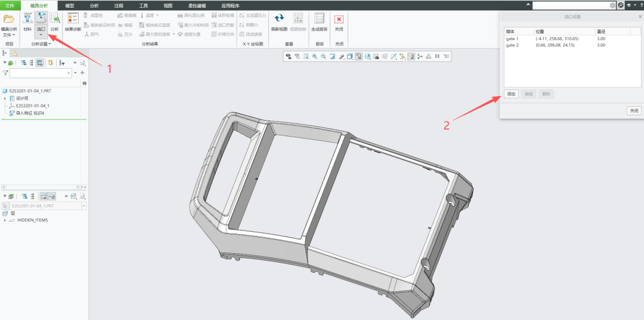Expand the HIDDEN_ITEMS layer node

(x=5, y=220)
